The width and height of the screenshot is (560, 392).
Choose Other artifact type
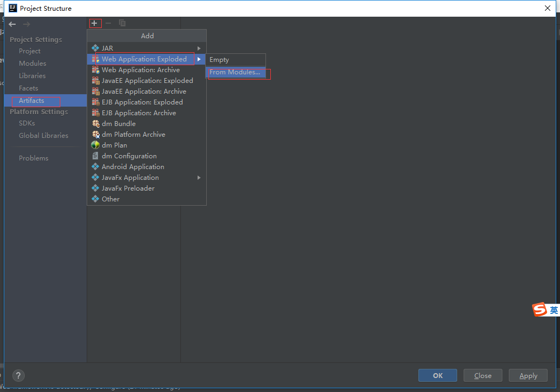pos(146,199)
